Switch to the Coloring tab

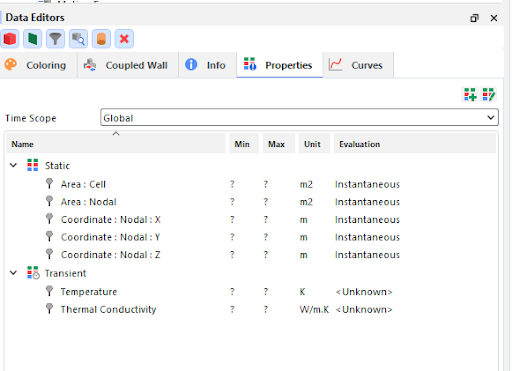click(38, 65)
